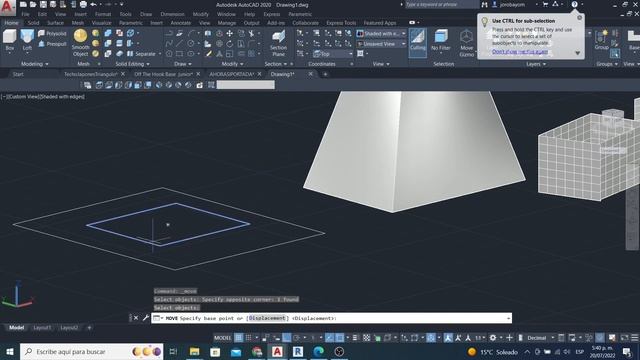Screen dimensions: 640x360
Task: Click the MODEL space status button
Action: click(x=222, y=338)
